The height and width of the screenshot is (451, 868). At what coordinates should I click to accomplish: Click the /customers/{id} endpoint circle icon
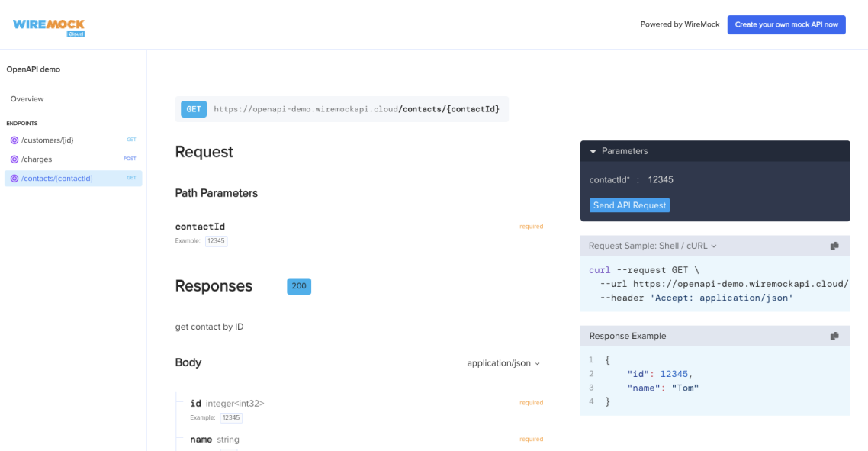[14, 140]
